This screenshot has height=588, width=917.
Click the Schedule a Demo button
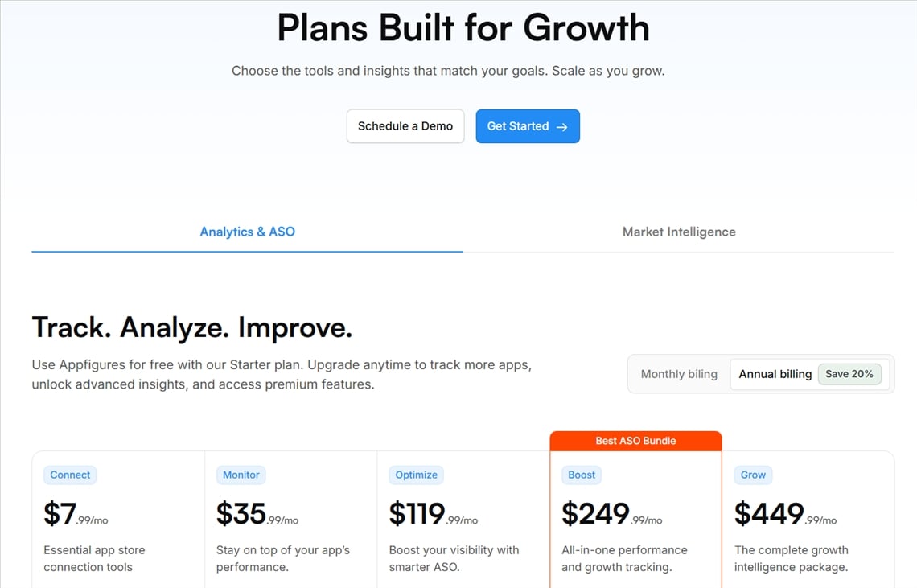[x=405, y=126]
